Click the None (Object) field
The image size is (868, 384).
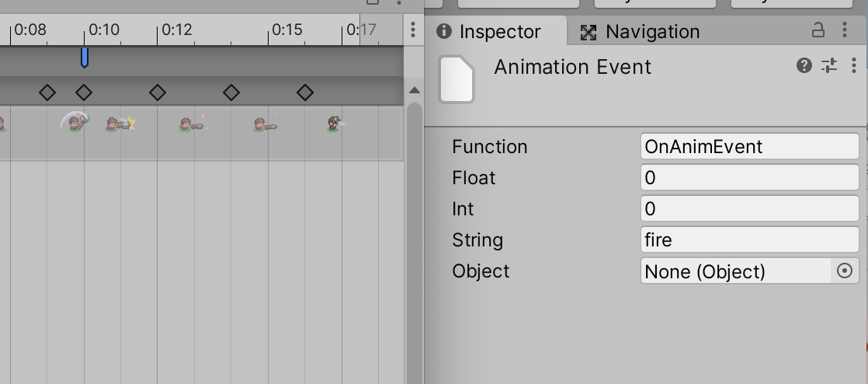736,271
